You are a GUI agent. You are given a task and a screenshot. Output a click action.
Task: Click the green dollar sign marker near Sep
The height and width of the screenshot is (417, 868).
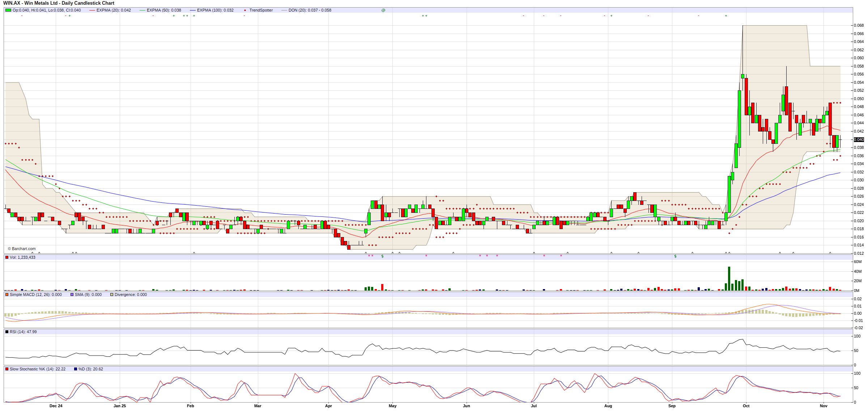pyautogui.click(x=675, y=256)
